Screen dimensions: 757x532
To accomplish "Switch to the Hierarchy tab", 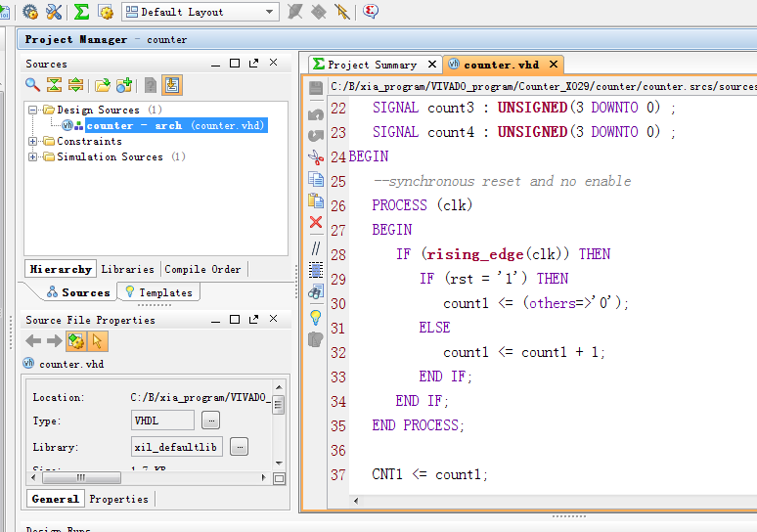I will click(61, 269).
